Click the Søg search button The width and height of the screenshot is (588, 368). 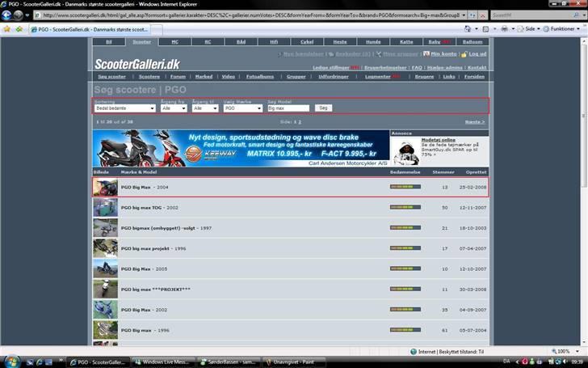click(x=323, y=108)
